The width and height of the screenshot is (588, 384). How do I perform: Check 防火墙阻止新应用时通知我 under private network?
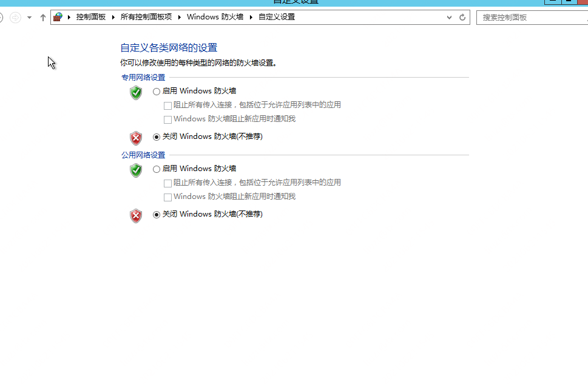pyautogui.click(x=167, y=120)
